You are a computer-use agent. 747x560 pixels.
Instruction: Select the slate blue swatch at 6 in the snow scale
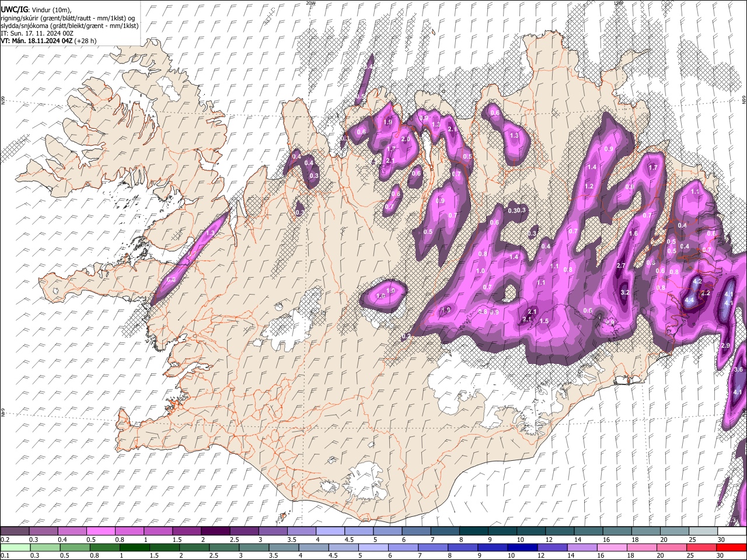[415, 531]
